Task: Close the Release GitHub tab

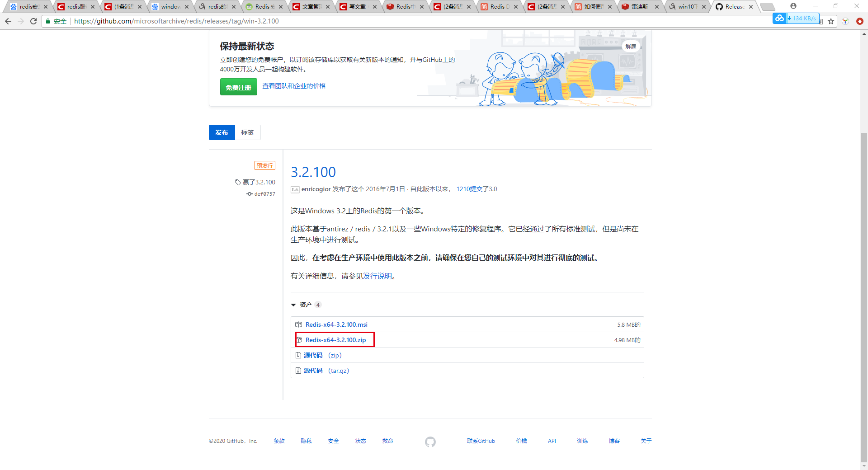Action: [751, 7]
